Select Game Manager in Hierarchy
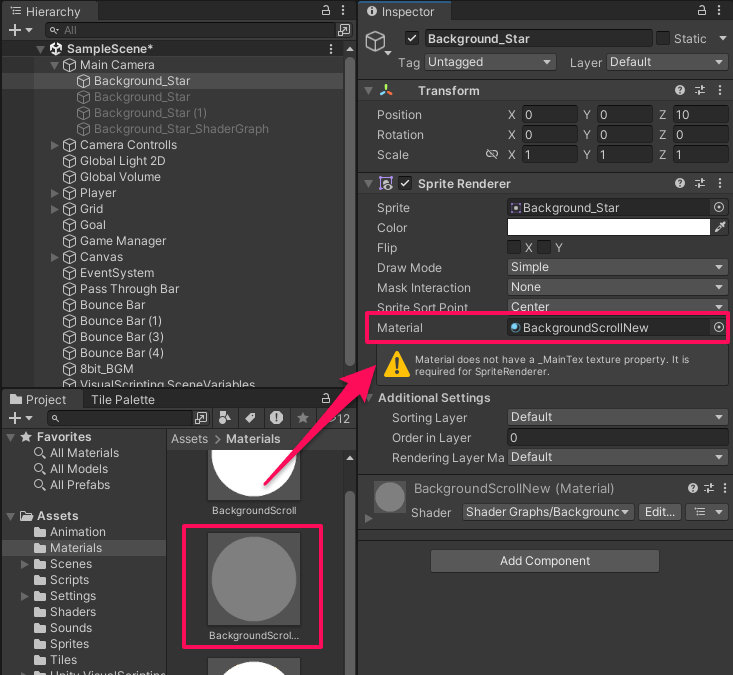733x675 pixels. pos(123,241)
